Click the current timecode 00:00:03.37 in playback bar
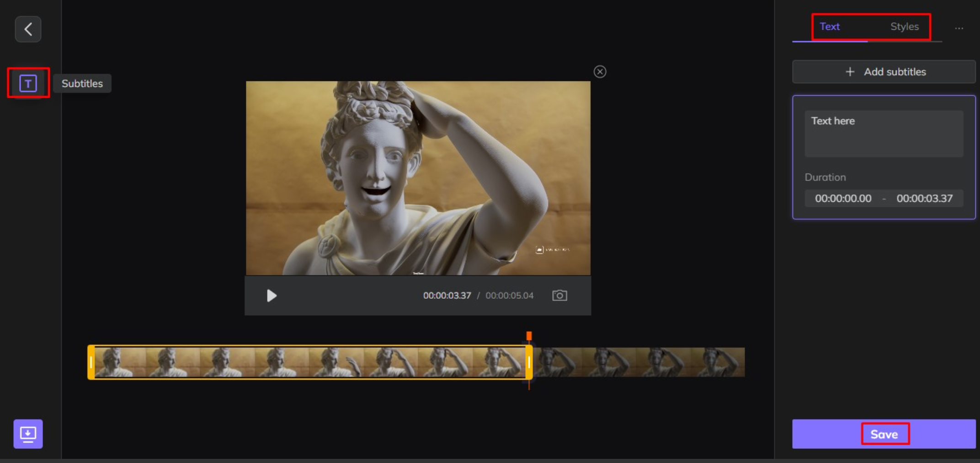 pos(447,296)
